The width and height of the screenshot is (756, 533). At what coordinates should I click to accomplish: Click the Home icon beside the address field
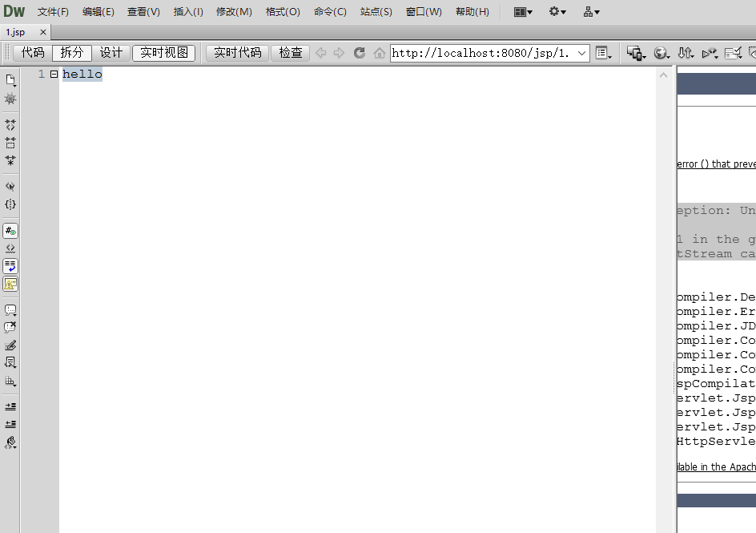click(x=380, y=53)
